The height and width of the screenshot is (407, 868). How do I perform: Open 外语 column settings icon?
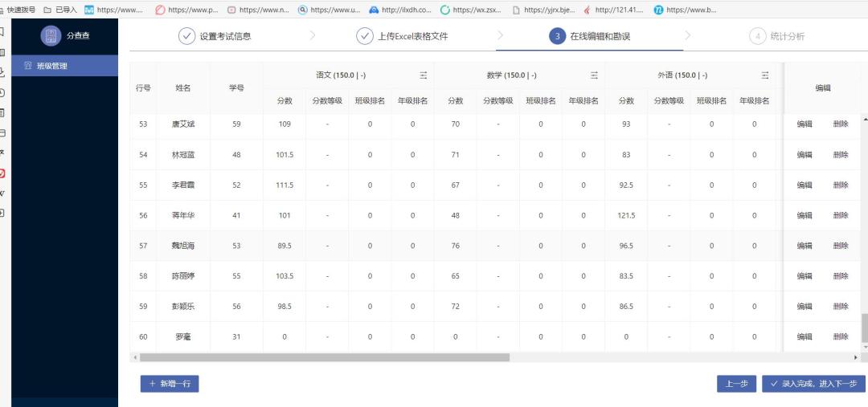click(765, 75)
